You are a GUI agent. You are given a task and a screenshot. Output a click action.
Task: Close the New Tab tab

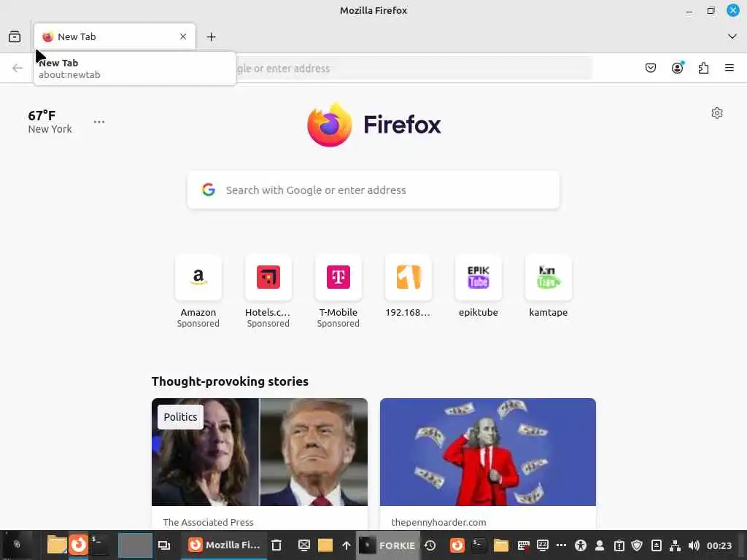coord(183,36)
